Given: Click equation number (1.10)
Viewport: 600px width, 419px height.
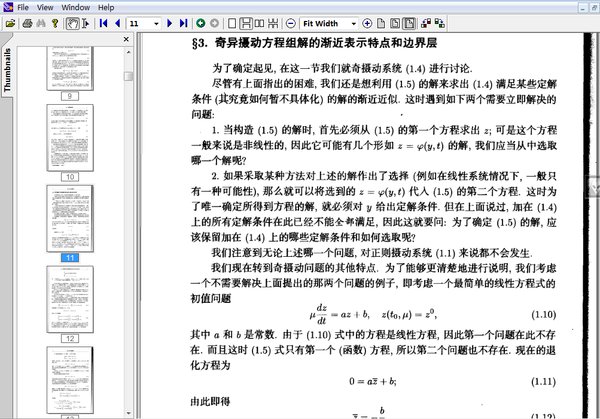Looking at the screenshot, I should (543, 315).
